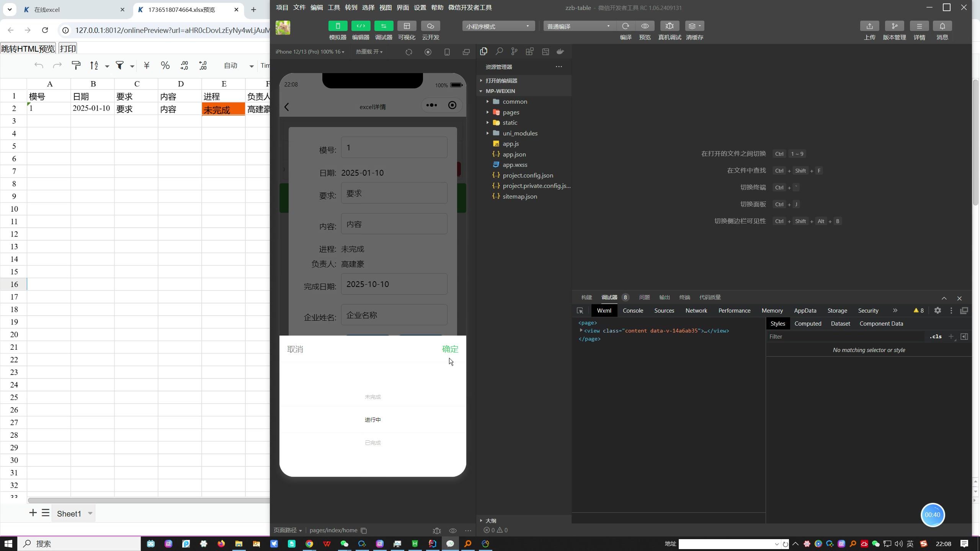Click the simulator refresh icon
980x551 pixels.
click(409, 52)
